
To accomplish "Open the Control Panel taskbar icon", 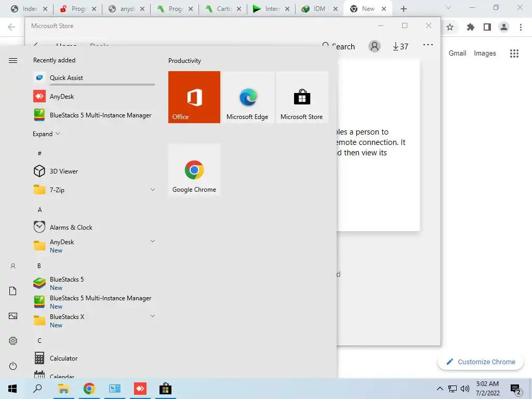I will click(115, 389).
